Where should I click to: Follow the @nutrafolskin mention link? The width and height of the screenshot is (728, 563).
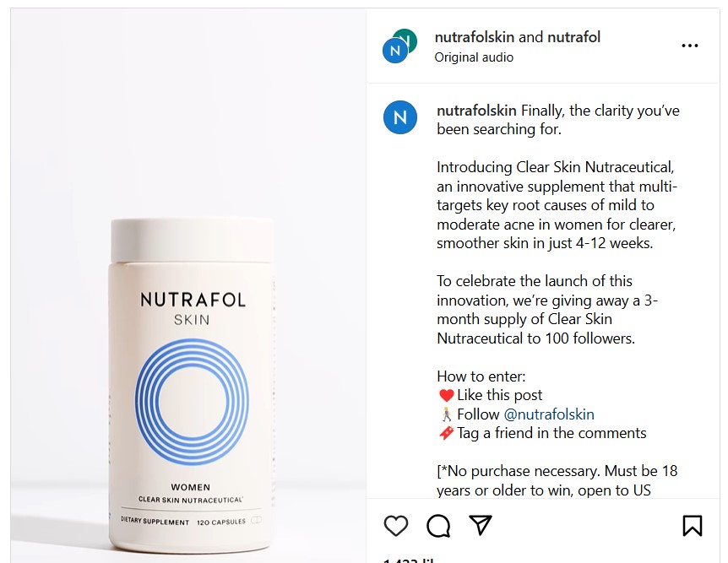click(549, 414)
